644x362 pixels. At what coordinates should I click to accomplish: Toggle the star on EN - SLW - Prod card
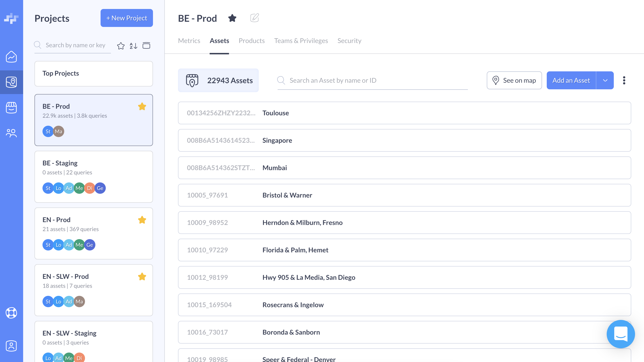tap(142, 277)
